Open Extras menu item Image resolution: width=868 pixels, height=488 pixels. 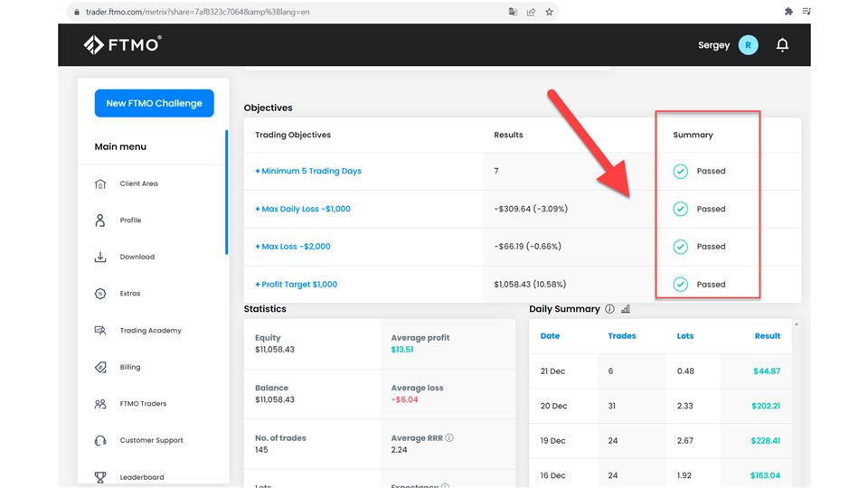130,293
